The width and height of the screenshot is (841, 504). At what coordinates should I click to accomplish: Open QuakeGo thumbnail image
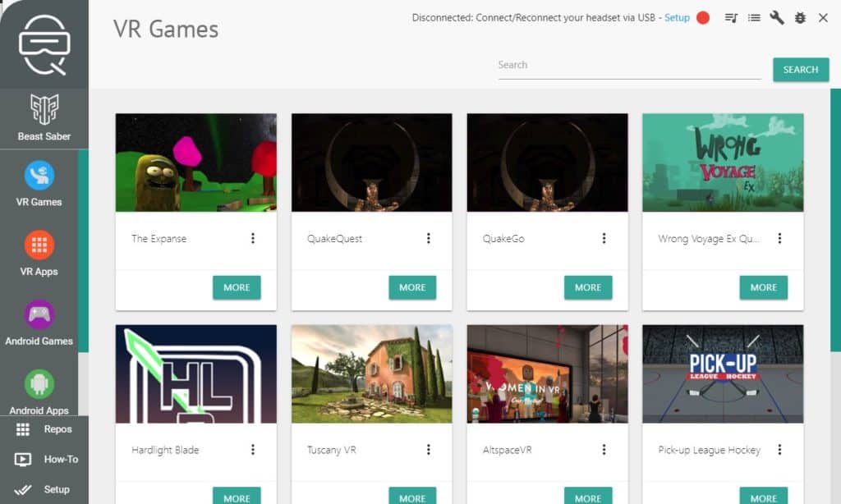tap(547, 163)
